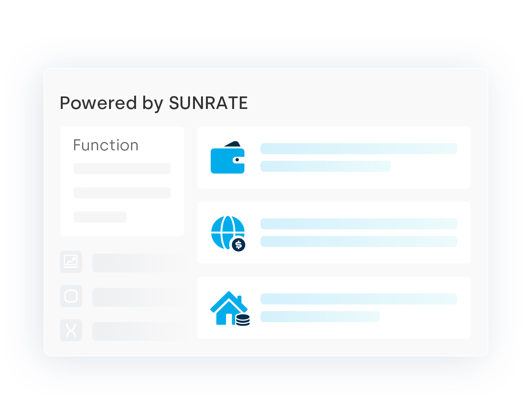
Task: Open the gray bar beside chart icon
Action: (140, 263)
